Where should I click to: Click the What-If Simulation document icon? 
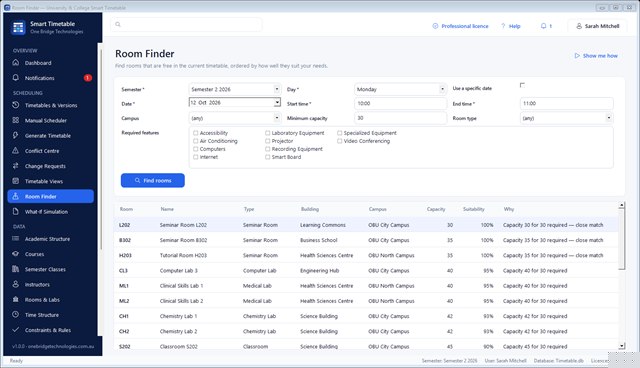(16, 211)
